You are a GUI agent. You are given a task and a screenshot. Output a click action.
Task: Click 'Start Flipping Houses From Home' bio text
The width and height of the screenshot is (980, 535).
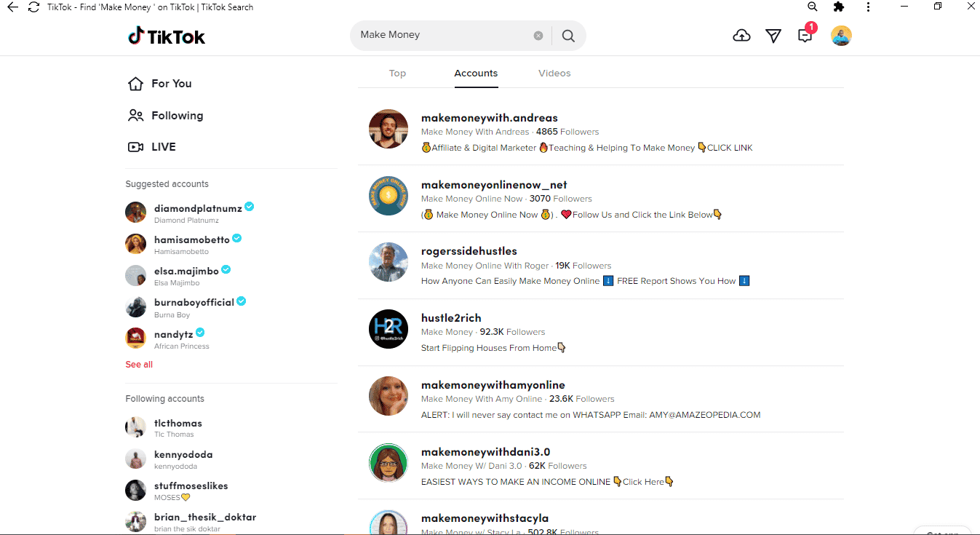489,348
